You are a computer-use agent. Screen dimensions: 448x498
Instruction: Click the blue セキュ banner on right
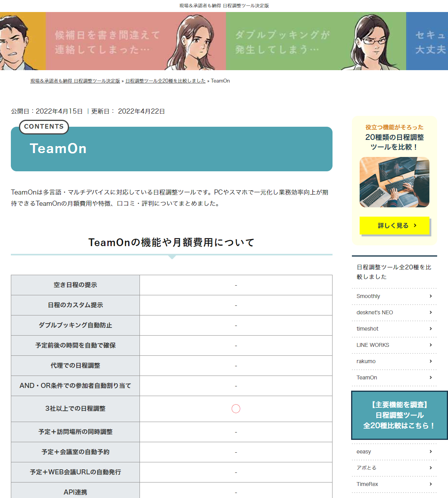427,41
